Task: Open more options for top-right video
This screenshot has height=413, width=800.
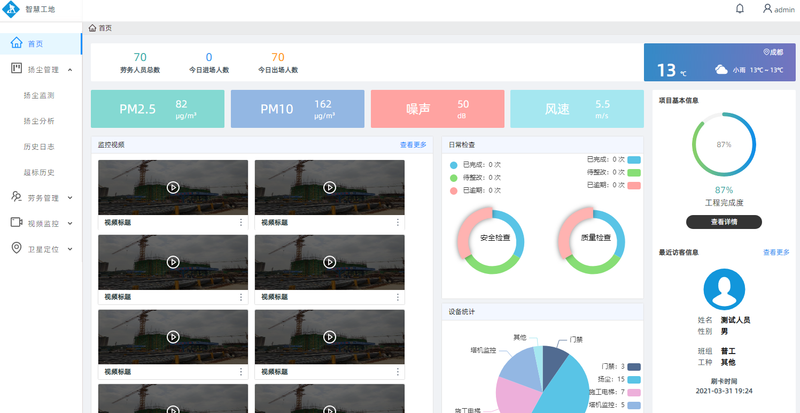Action: tap(397, 223)
